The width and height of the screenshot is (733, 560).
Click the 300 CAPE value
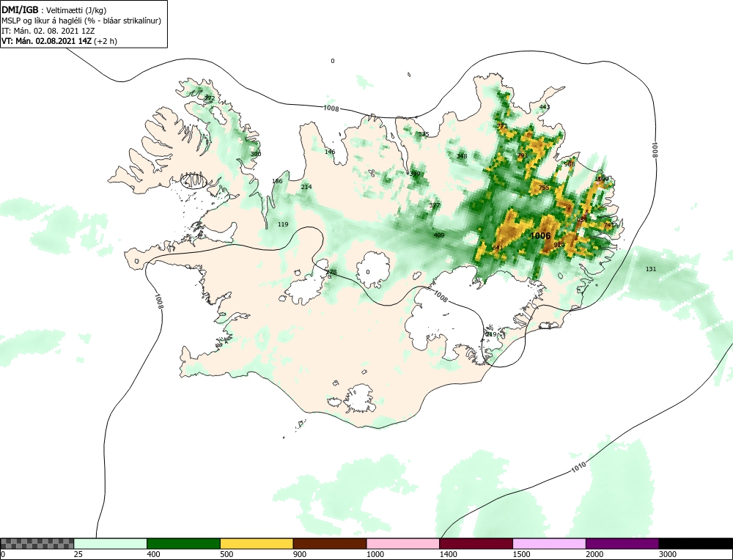256,154
